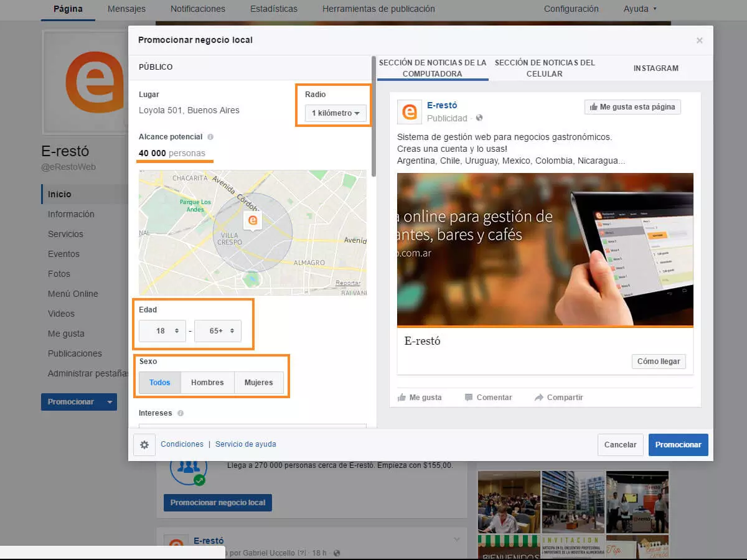The height and width of the screenshot is (560, 747).
Task: Select Hombres in the Sexo selector
Action: pos(207,383)
